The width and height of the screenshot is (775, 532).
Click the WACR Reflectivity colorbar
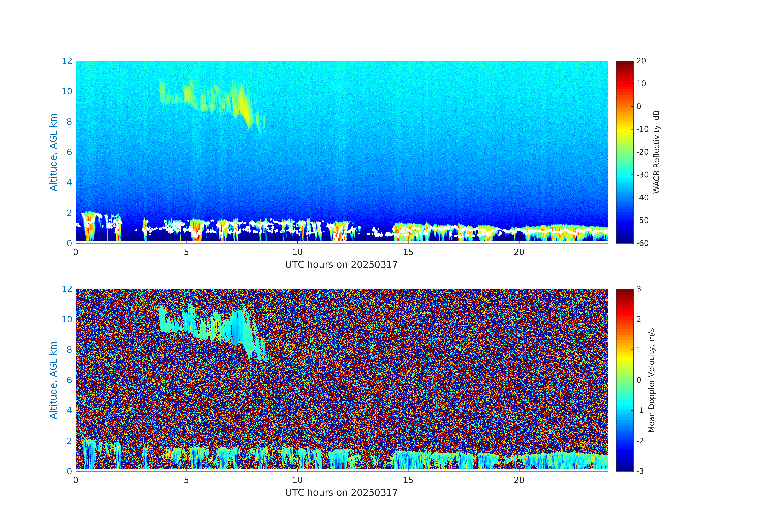pos(624,152)
